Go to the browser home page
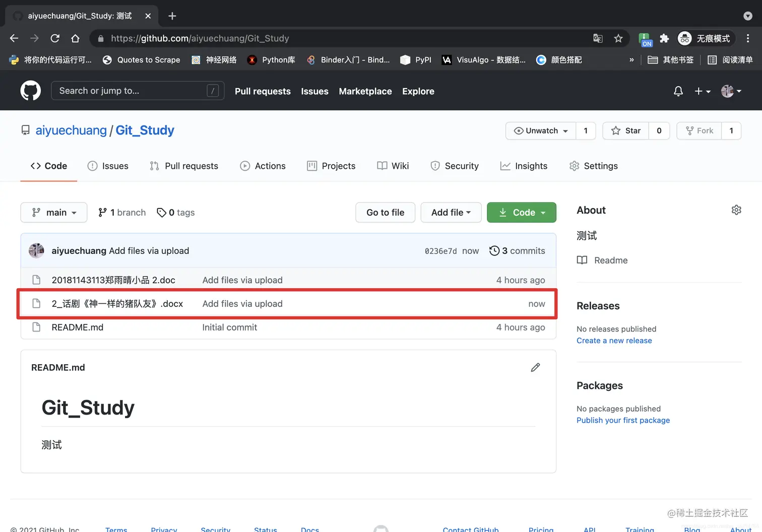 [x=75, y=38]
